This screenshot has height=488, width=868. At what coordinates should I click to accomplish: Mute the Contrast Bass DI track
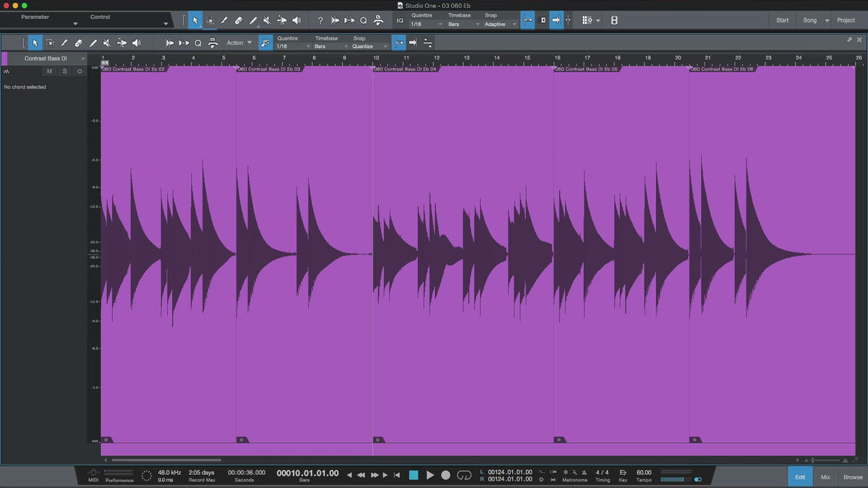click(49, 71)
